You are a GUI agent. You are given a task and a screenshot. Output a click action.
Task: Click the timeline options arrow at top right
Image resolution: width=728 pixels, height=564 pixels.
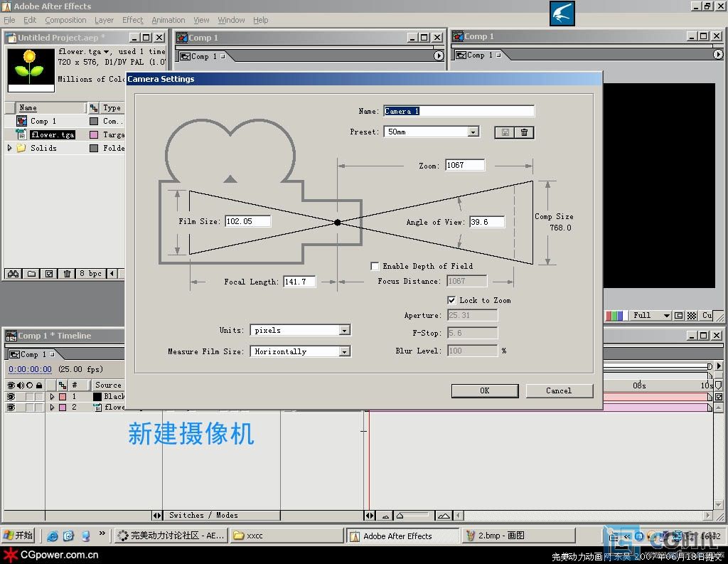(719, 366)
